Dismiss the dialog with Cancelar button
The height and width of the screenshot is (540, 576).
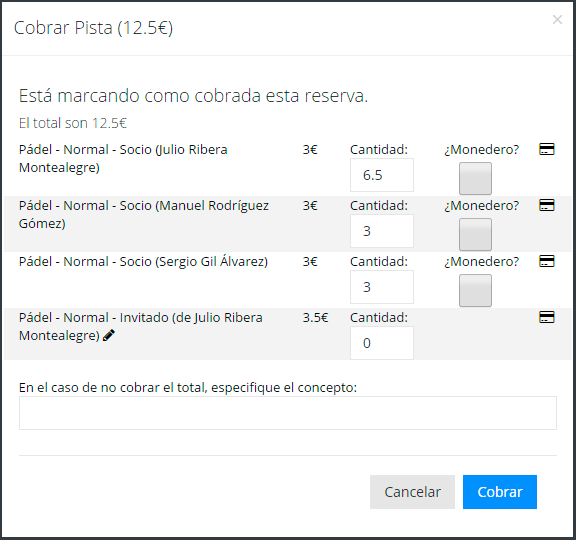(x=412, y=492)
